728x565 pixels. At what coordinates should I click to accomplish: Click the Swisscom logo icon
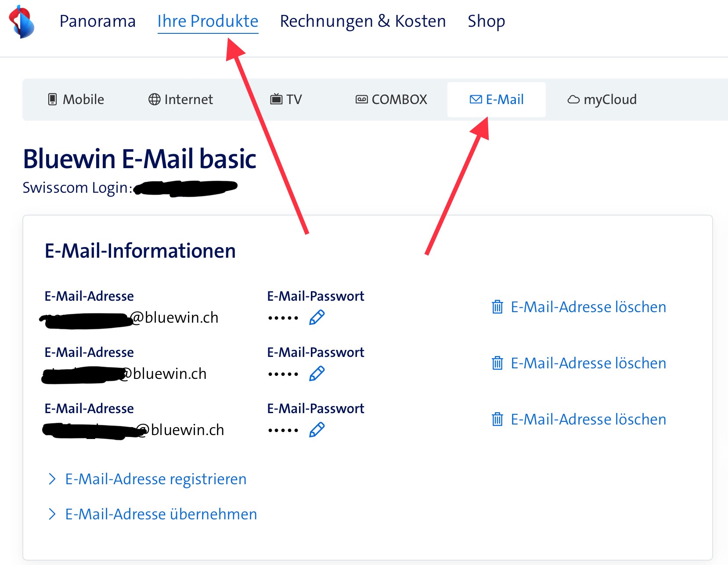(x=22, y=22)
